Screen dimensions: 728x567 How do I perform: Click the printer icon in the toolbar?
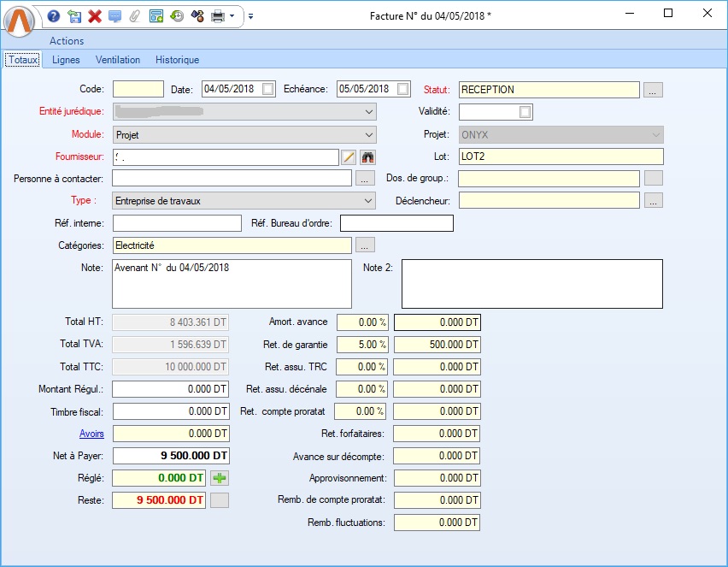point(218,15)
